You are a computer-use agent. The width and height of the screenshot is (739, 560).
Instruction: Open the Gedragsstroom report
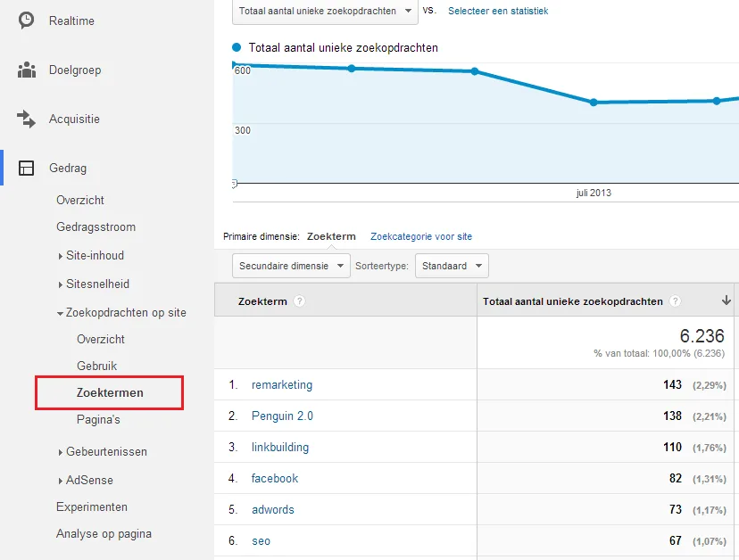[x=96, y=227]
